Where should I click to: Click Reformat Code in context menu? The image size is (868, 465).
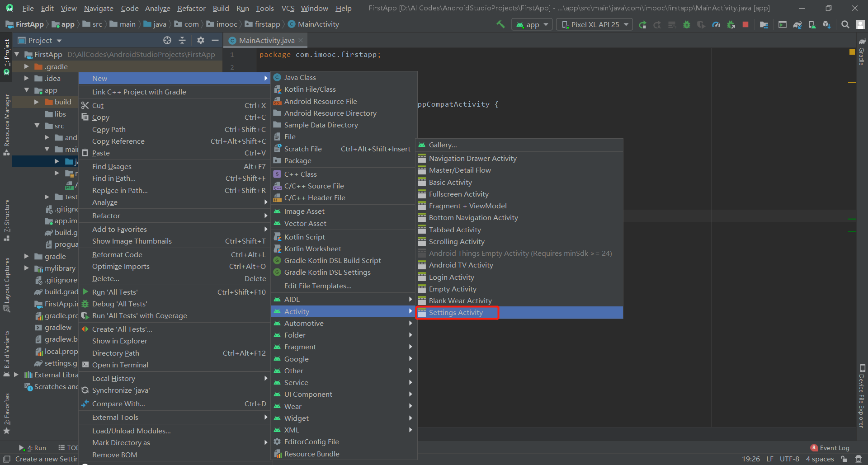click(x=174, y=254)
